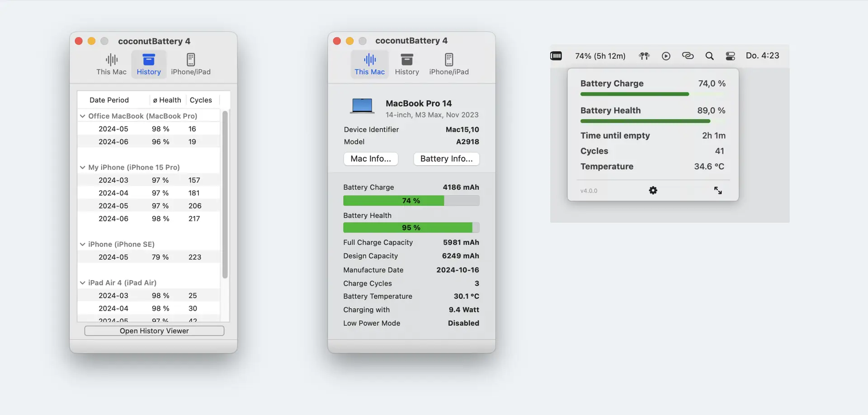Click the '4186 mAh' battery charge value
868x415 pixels.
tap(461, 187)
